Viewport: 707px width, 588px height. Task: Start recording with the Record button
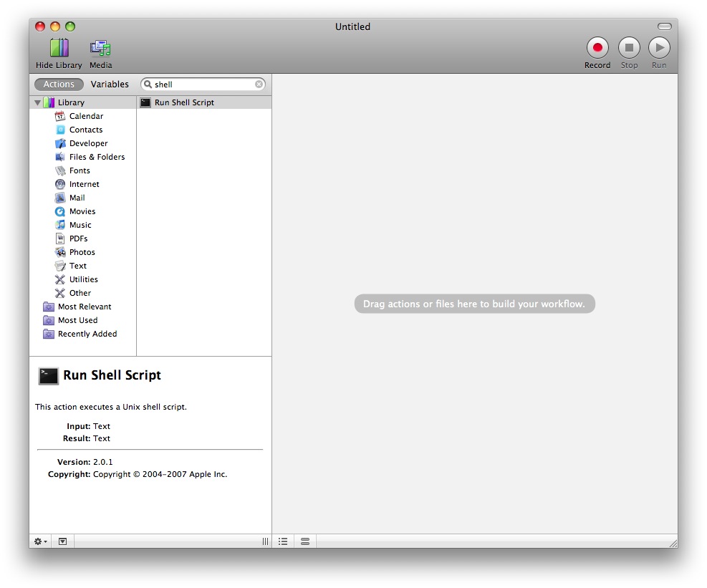coord(597,47)
